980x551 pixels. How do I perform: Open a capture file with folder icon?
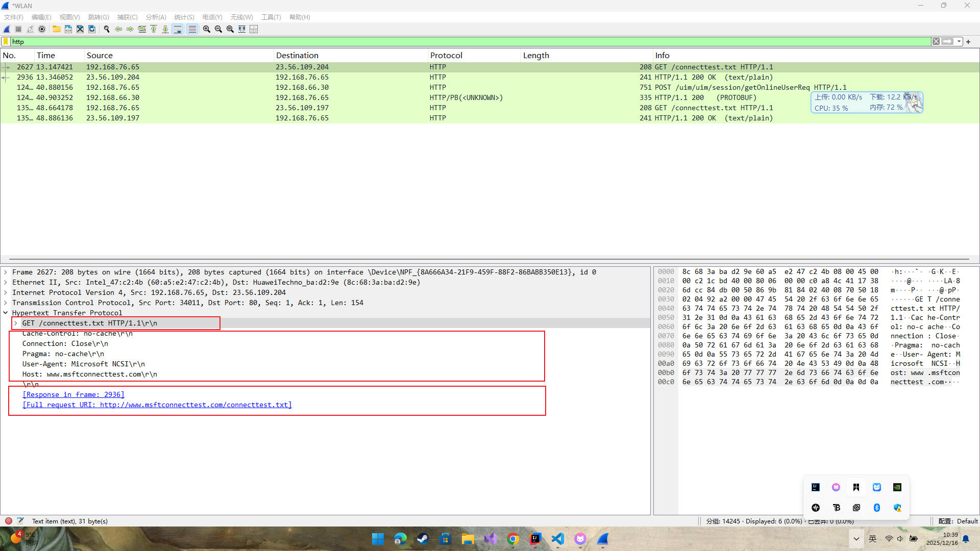pyautogui.click(x=56, y=29)
